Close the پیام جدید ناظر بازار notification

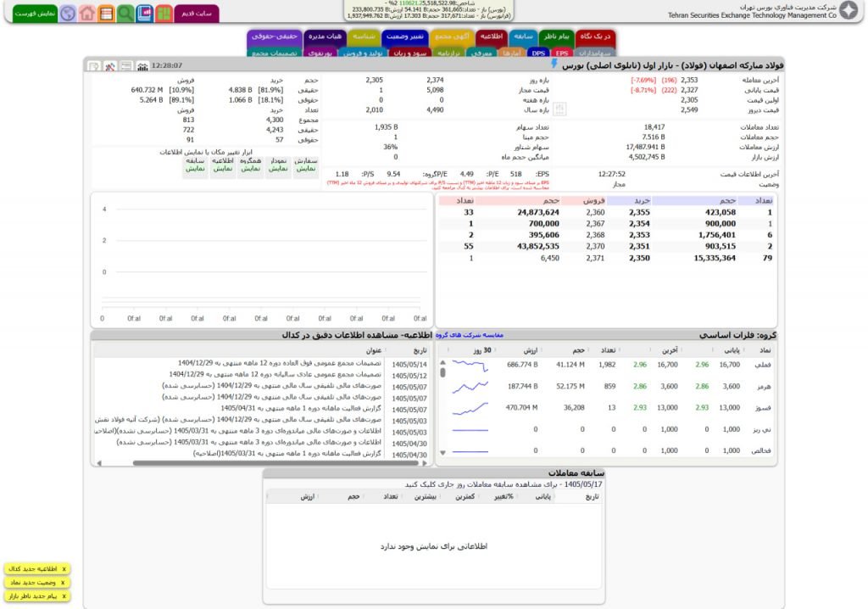coord(64,596)
